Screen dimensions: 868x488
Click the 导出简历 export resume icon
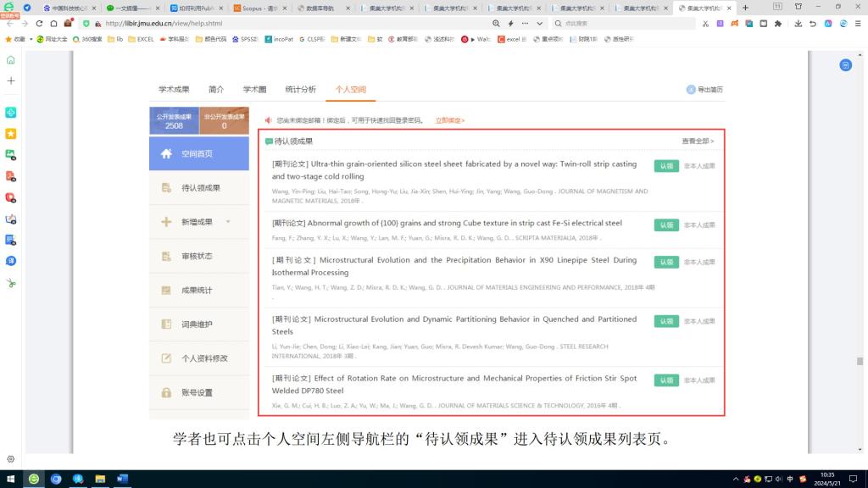click(691, 90)
